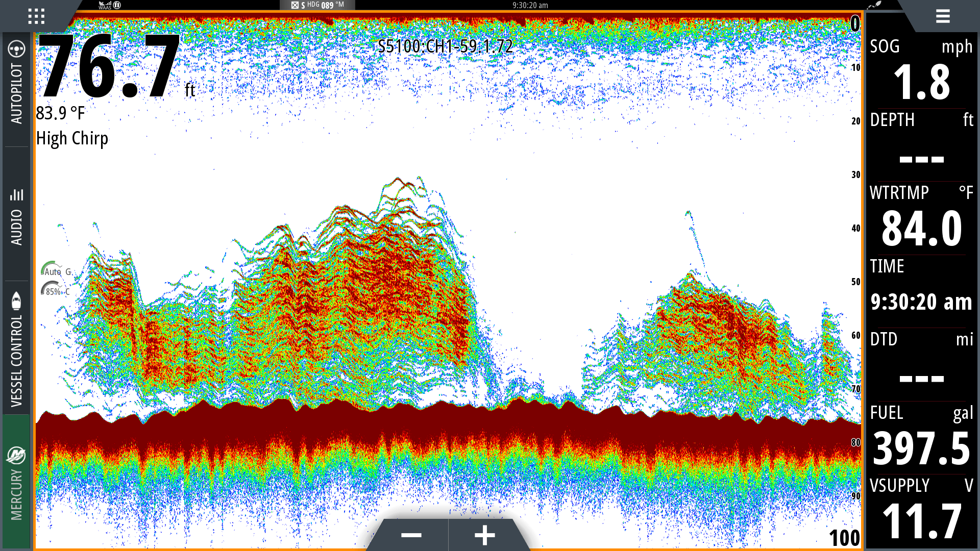Click the 76.7 ft depth reading
The image size is (980, 551).
(110, 66)
